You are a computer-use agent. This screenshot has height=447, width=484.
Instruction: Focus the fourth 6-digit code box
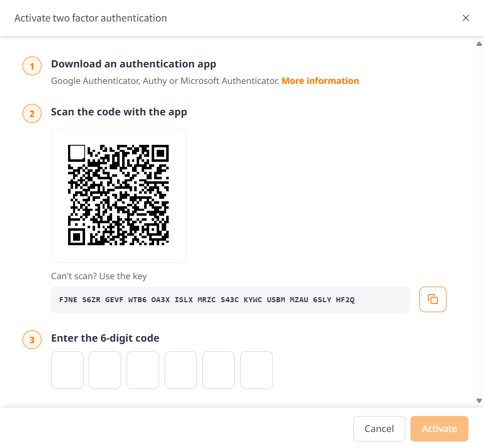[x=180, y=370]
